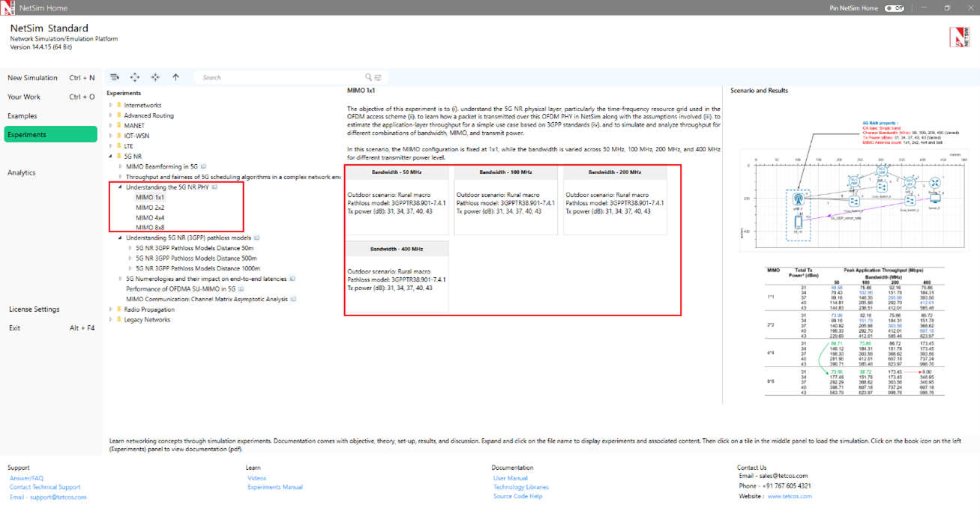Click the up arrow toolbar icon

tap(175, 77)
